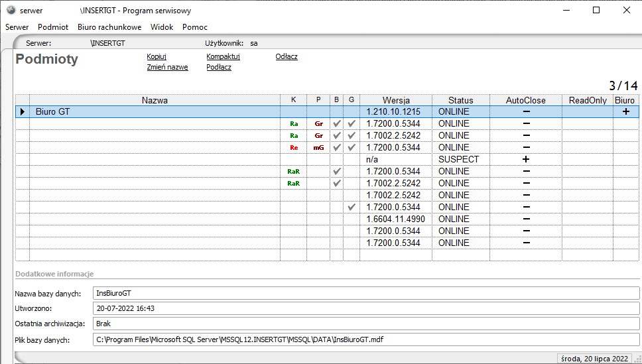
Task: Open the Podmiot menu
Action: point(53,27)
